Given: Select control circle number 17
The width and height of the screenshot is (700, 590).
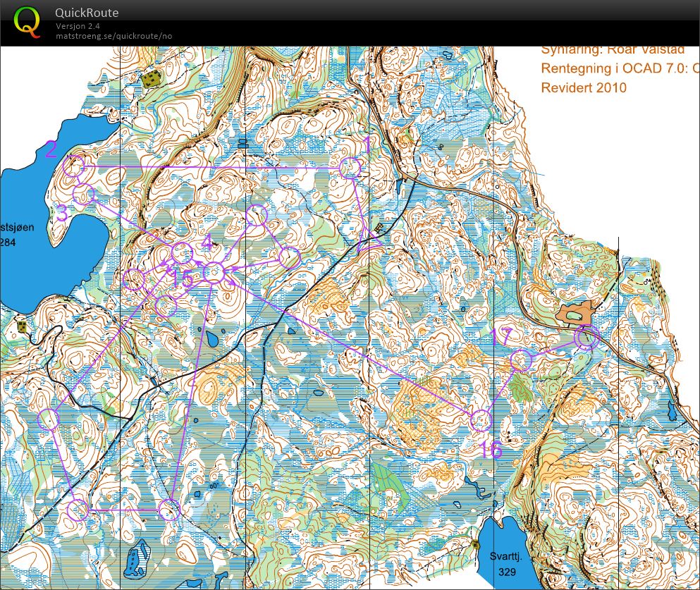Looking at the screenshot, I should click(521, 361).
